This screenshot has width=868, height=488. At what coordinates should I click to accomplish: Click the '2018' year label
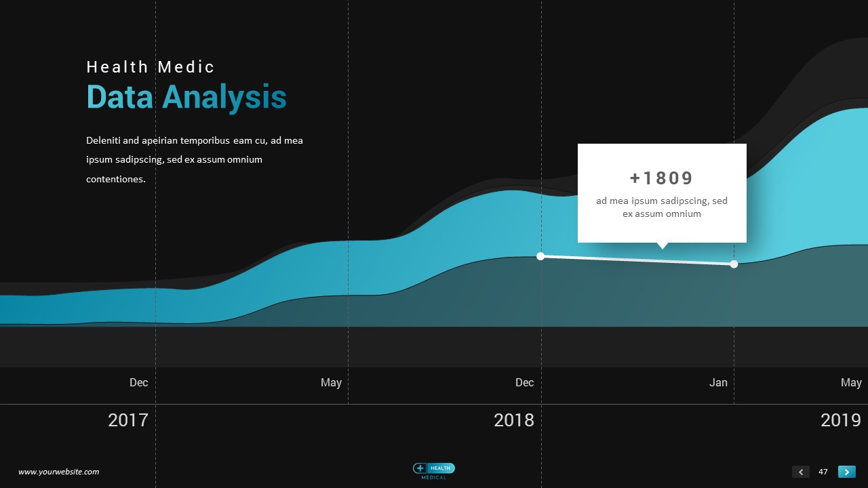(x=514, y=420)
